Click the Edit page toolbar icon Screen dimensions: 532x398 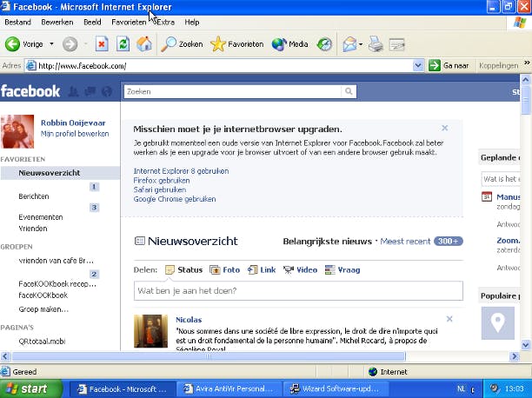[x=396, y=44]
